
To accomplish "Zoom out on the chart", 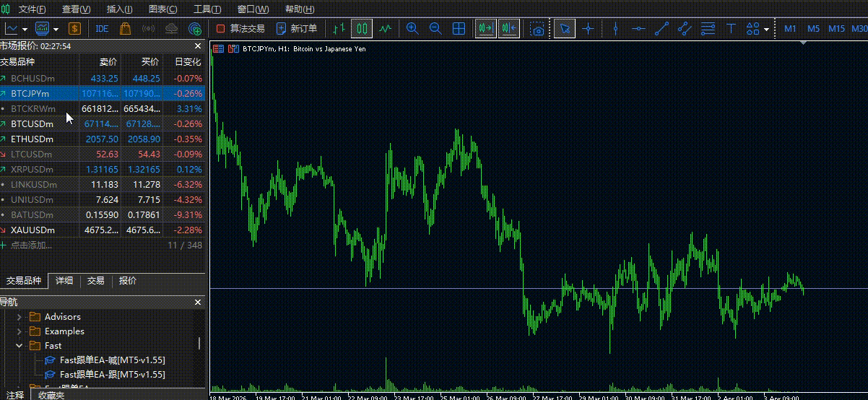I will (435, 29).
